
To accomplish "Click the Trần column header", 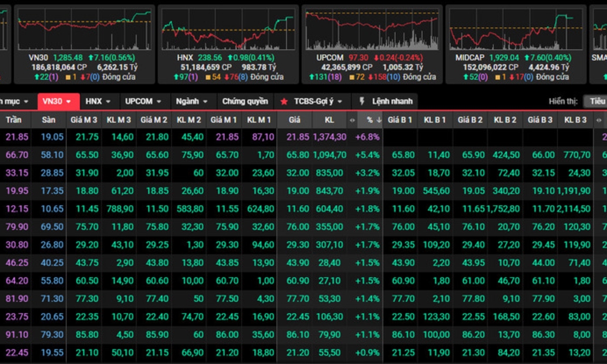I will click(14, 120).
